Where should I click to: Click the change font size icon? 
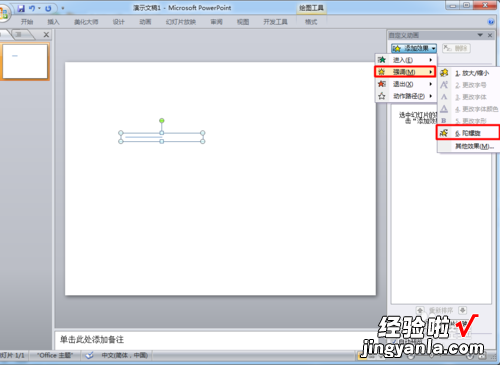click(x=444, y=85)
